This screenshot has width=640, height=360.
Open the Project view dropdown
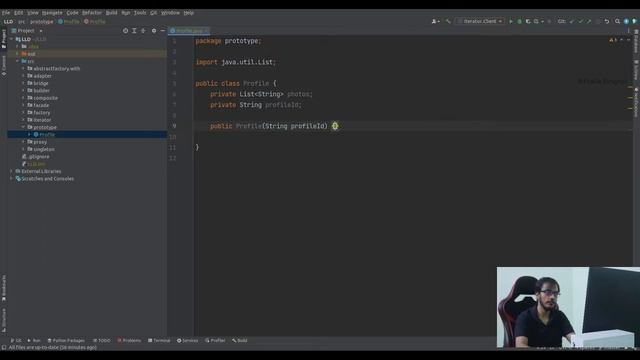pyautogui.click(x=27, y=31)
